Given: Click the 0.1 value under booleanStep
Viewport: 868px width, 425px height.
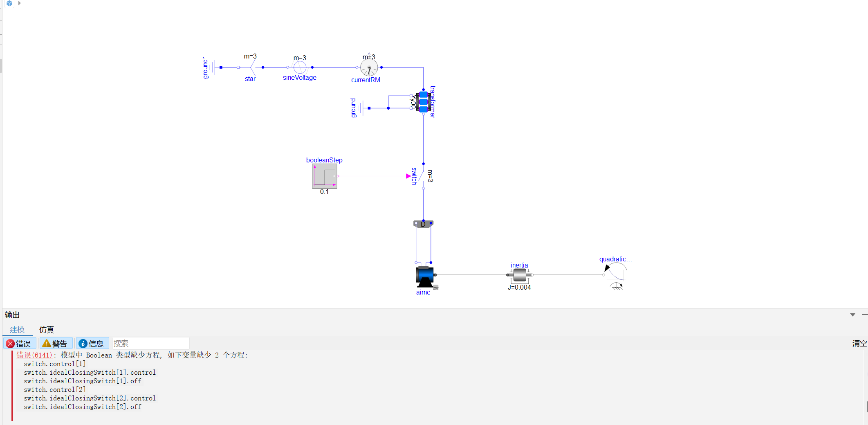Looking at the screenshot, I should 324,192.
